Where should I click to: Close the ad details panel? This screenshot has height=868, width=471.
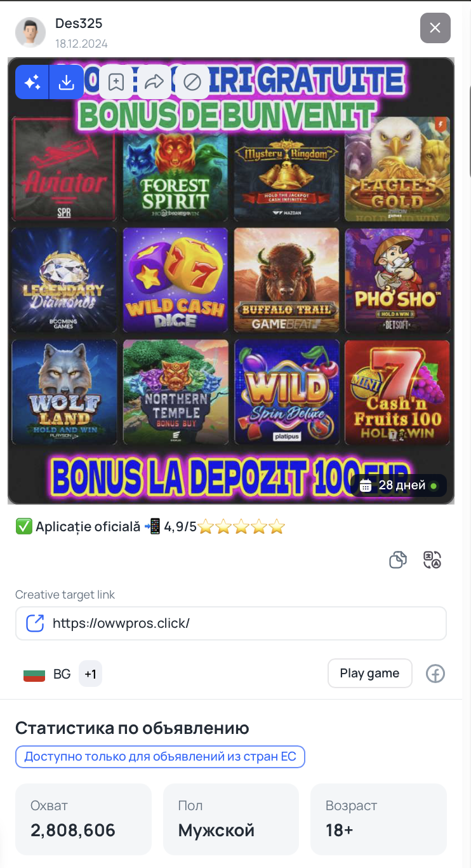(435, 28)
